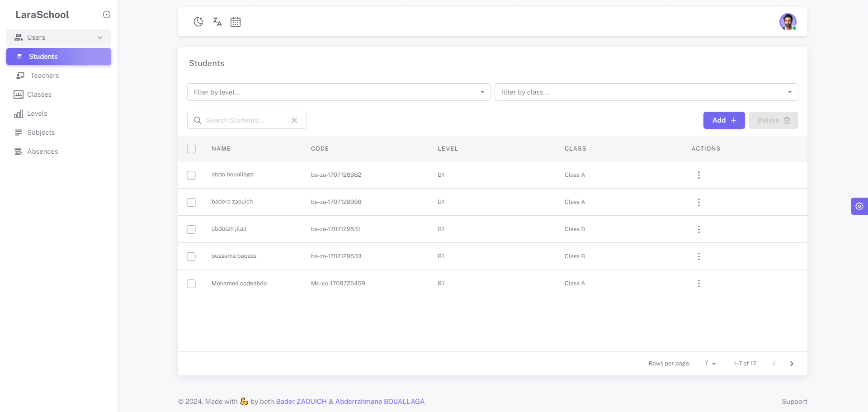Collapse the Users menu chevron
The image size is (868, 412).
(x=100, y=38)
